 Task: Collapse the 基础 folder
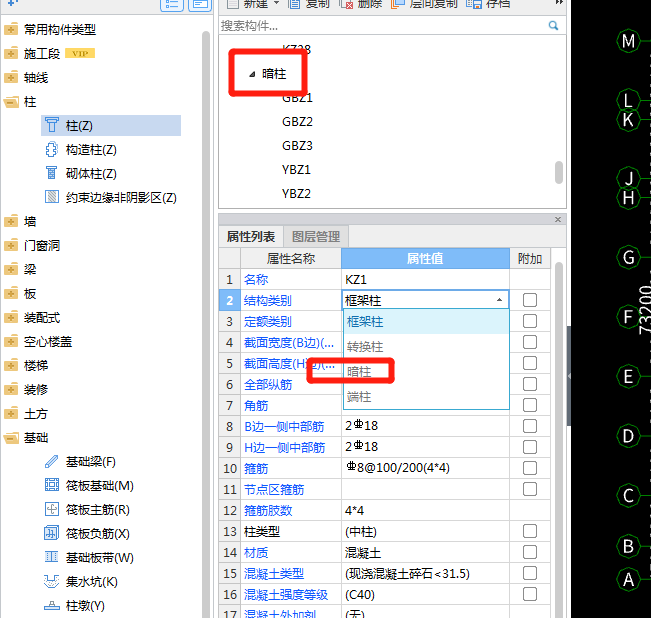pyautogui.click(x=11, y=437)
